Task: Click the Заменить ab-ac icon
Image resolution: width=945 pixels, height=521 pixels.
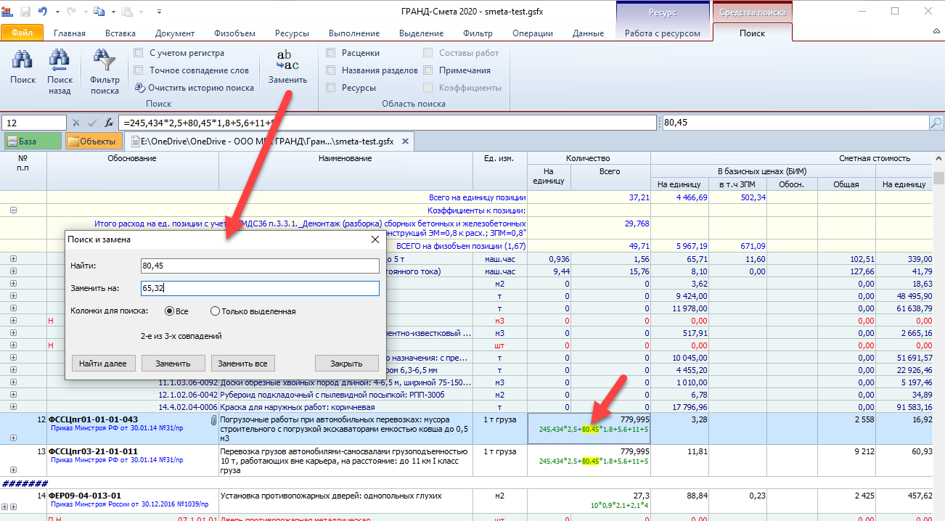Action: (x=287, y=60)
